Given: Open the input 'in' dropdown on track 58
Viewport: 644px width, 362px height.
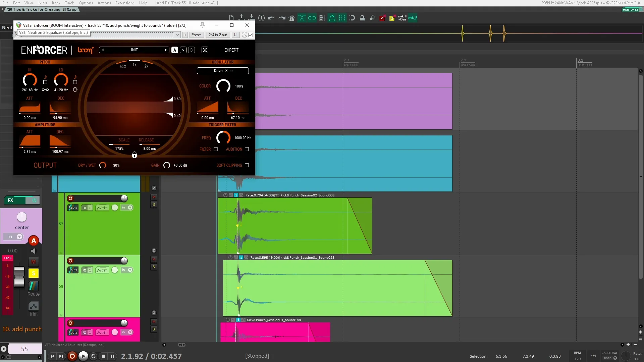Looking at the screenshot, I should click(x=127, y=270).
